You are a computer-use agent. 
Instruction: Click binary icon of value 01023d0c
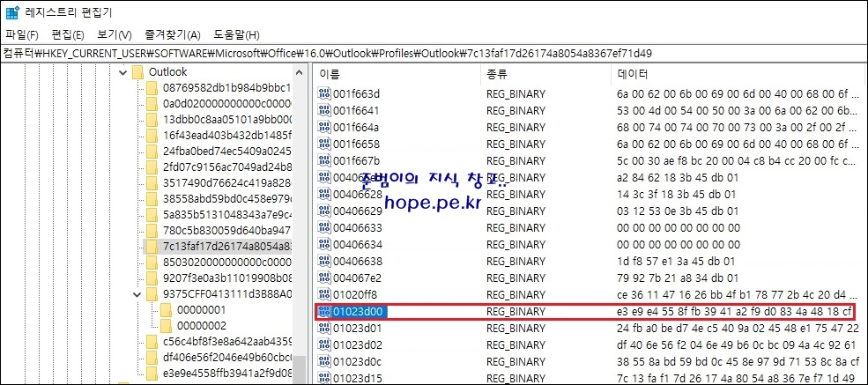tap(323, 362)
